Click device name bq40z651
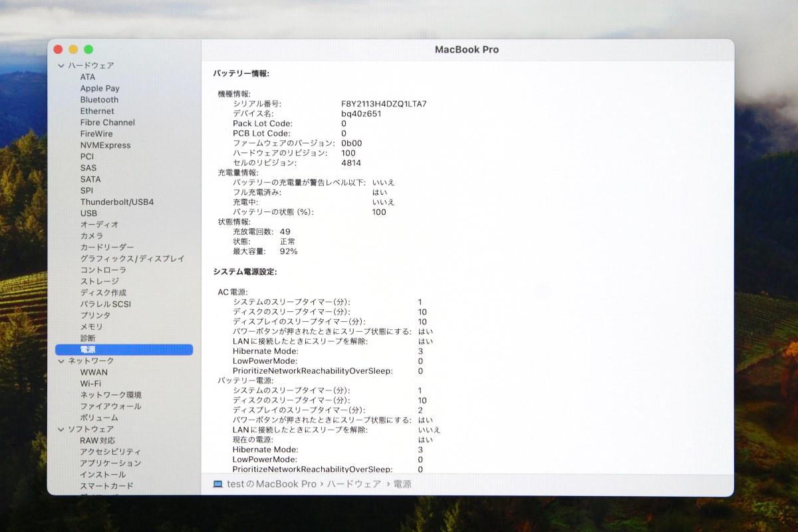This screenshot has height=532, width=798. pyautogui.click(x=361, y=114)
